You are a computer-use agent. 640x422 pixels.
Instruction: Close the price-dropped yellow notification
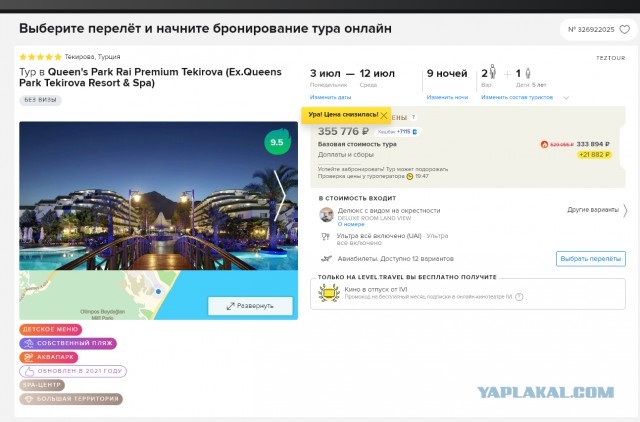(384, 115)
